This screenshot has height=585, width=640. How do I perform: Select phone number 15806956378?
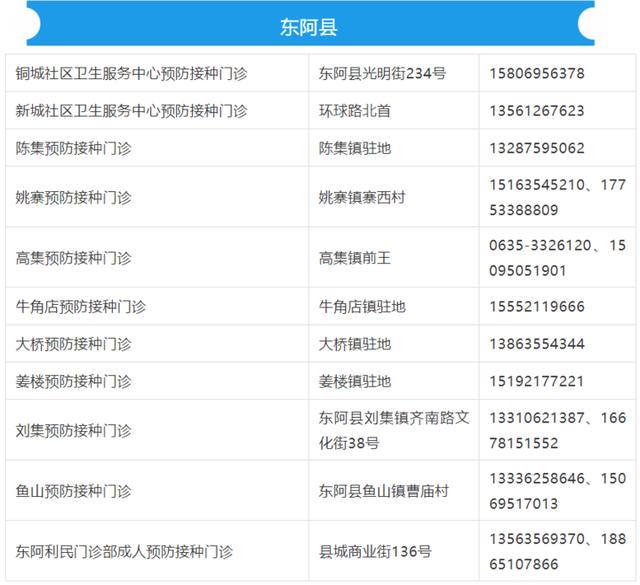(537, 73)
